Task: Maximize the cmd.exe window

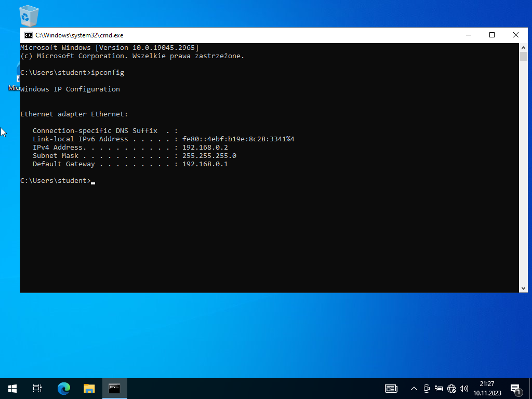Action: 492,35
